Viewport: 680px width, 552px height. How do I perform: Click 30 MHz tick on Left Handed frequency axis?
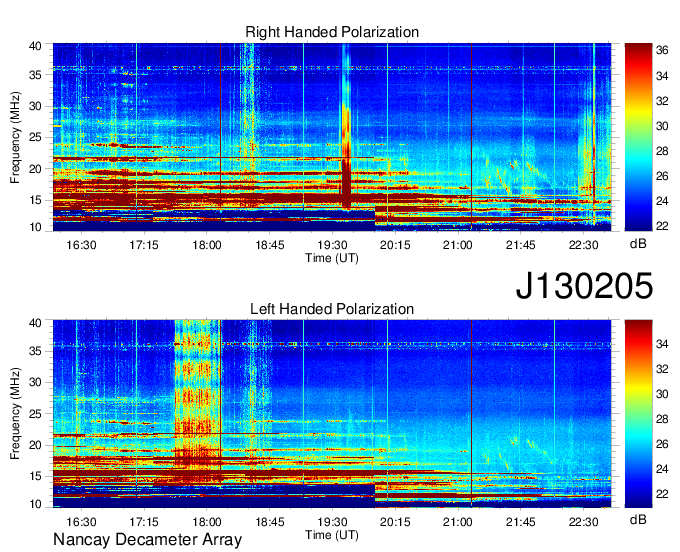pos(35,382)
